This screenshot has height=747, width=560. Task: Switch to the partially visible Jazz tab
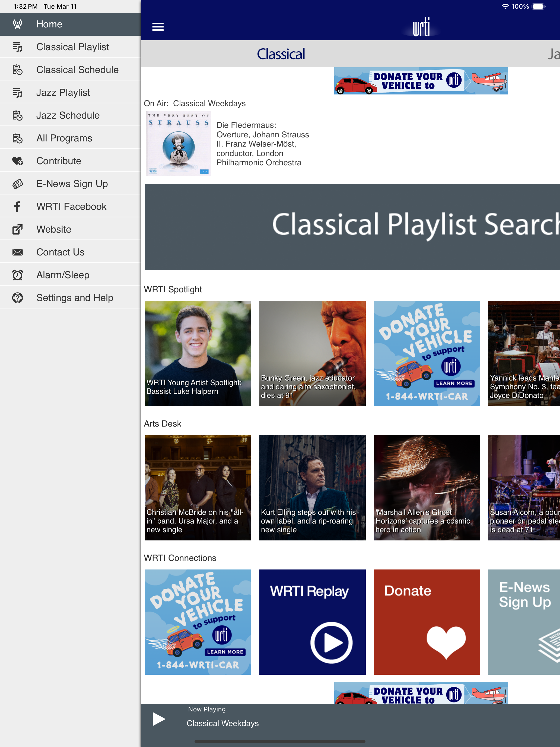tap(553, 54)
